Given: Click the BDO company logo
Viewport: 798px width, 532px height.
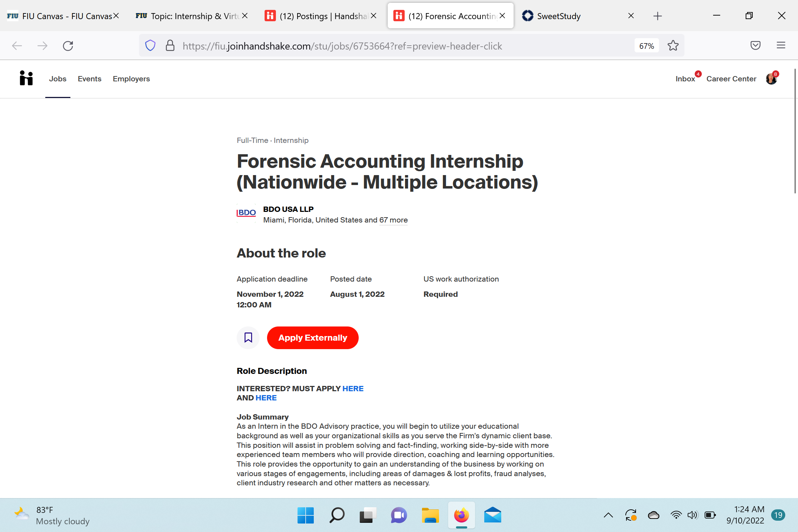Looking at the screenshot, I should pos(246,213).
